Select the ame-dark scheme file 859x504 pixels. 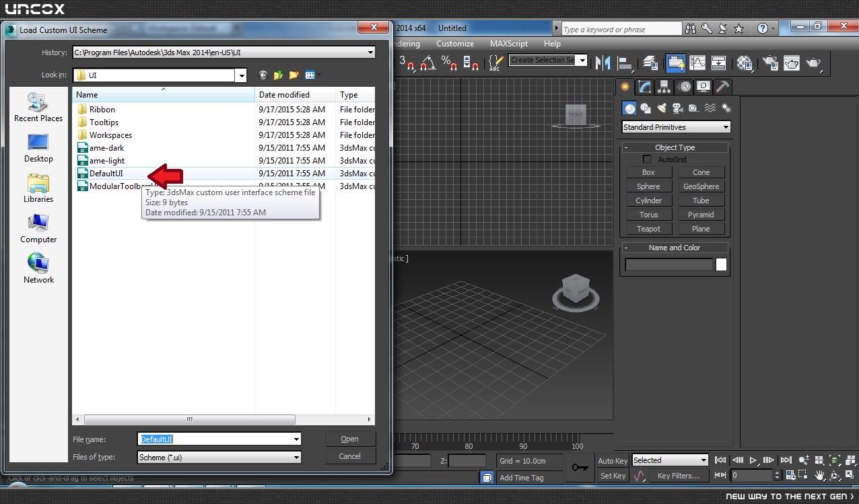click(x=106, y=148)
